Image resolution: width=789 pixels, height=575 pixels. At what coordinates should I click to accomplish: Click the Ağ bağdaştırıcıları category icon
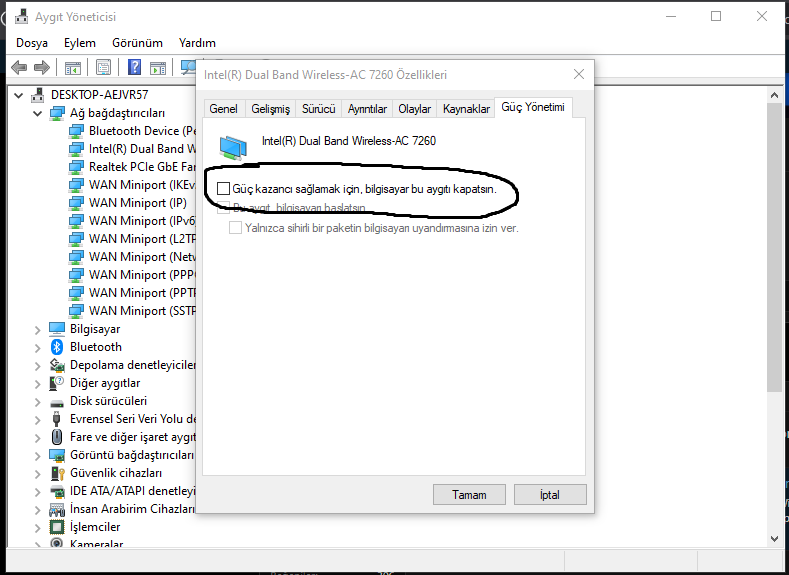[x=57, y=113]
